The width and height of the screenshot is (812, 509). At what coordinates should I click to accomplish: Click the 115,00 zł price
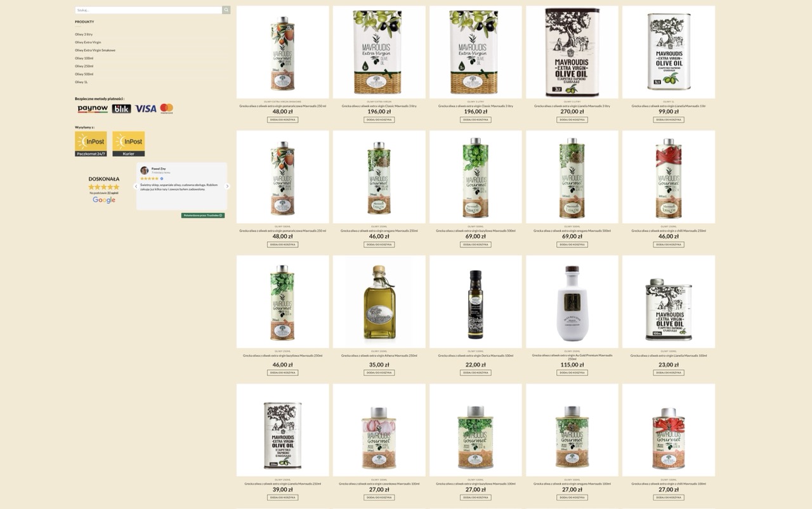coord(572,364)
